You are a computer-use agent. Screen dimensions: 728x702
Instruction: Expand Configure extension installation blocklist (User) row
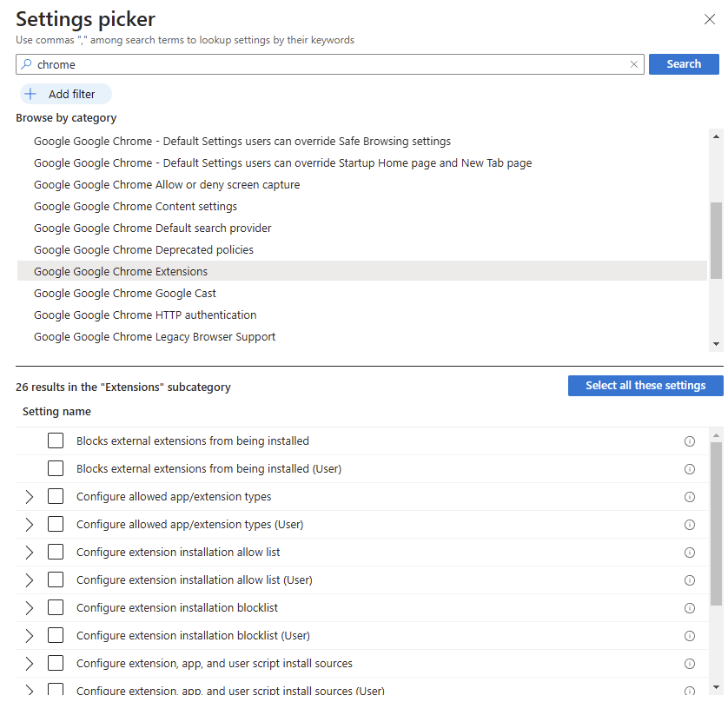point(30,636)
